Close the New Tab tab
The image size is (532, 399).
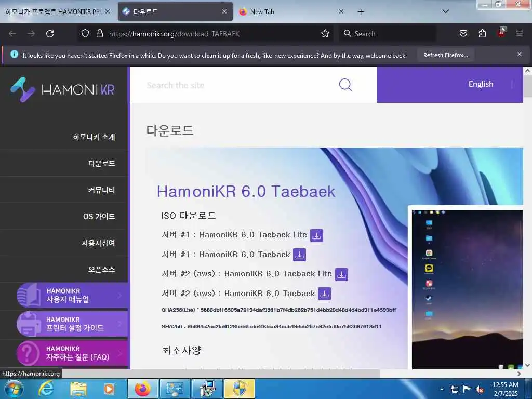(x=341, y=11)
